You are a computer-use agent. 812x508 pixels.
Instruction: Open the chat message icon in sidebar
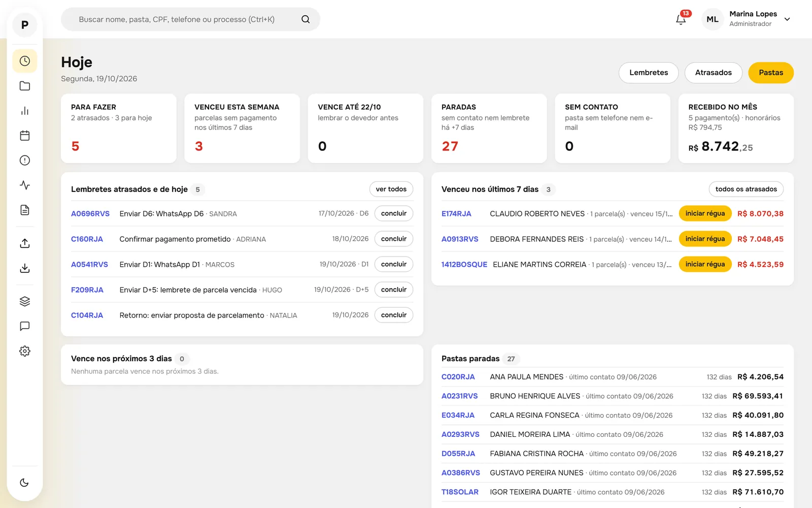tap(24, 326)
